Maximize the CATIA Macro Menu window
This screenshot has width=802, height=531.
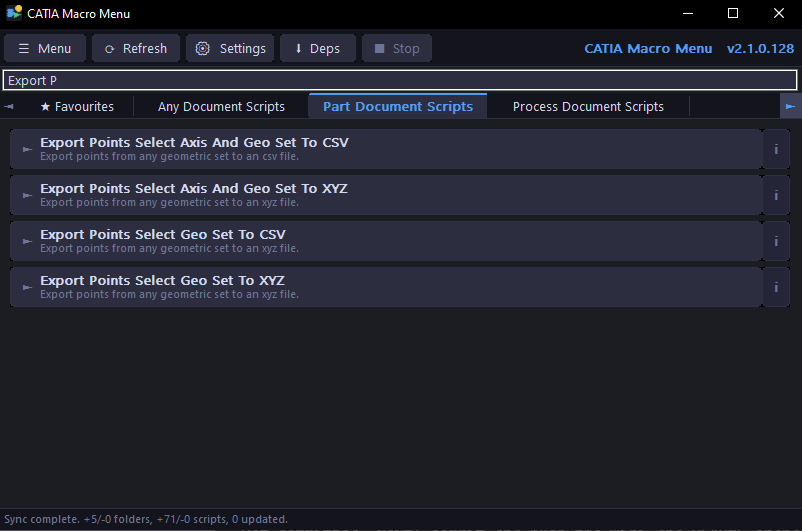point(733,13)
